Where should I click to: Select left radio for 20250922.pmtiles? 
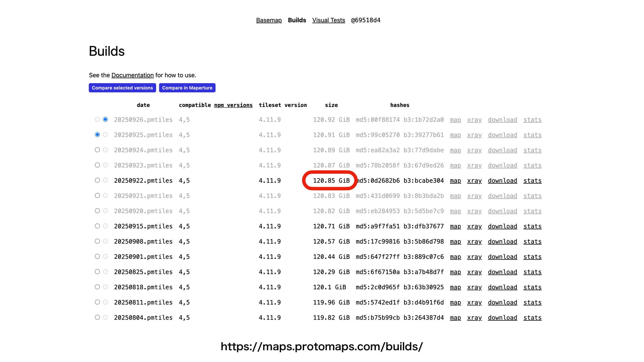(x=97, y=180)
